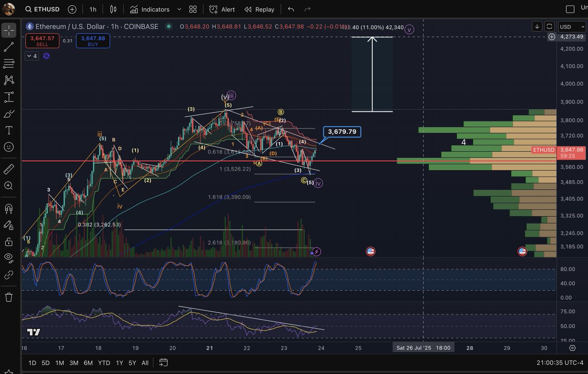The image size is (588, 374).
Task: Select the brush drawing tool
Action: pyautogui.click(x=9, y=114)
